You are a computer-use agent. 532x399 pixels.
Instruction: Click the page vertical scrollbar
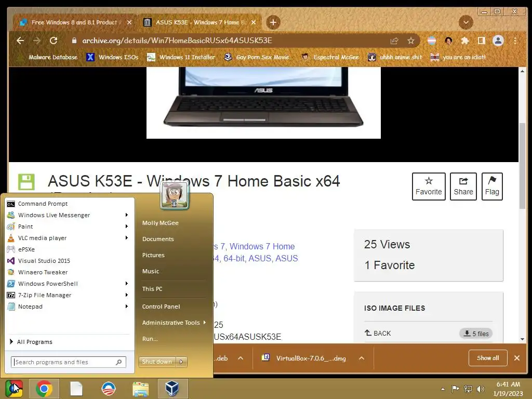pos(522,166)
